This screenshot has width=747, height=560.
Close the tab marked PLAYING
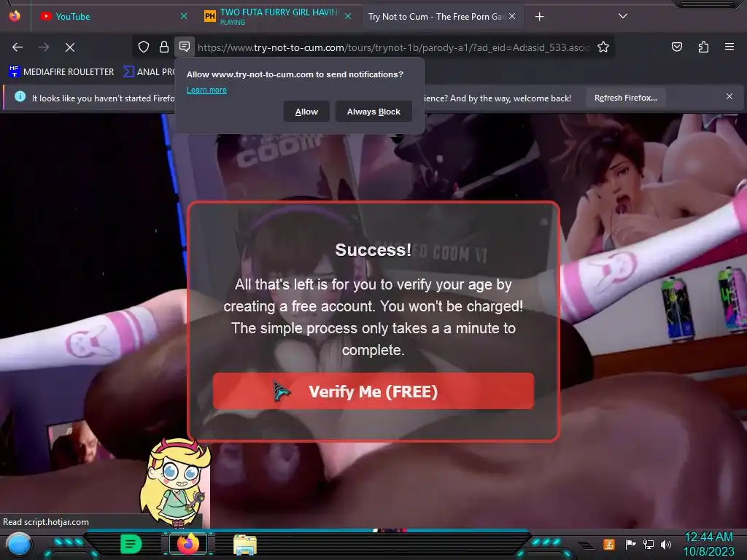click(x=348, y=16)
